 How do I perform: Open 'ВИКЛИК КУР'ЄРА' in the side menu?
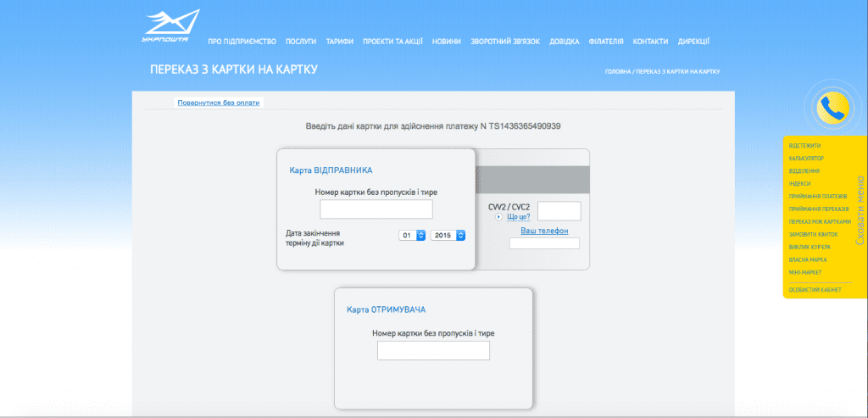coord(810,247)
